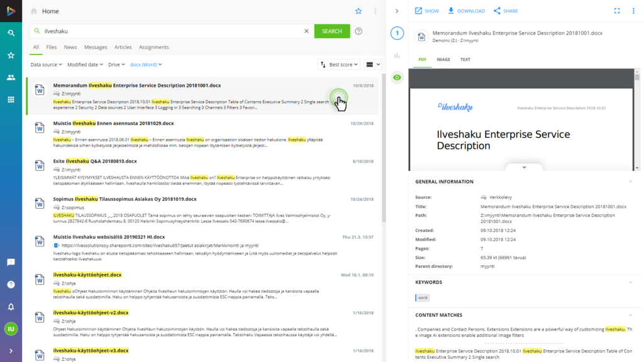644x362 pixels.
Task: Click the preview pane vertical scrollbar
Action: (x=637, y=119)
